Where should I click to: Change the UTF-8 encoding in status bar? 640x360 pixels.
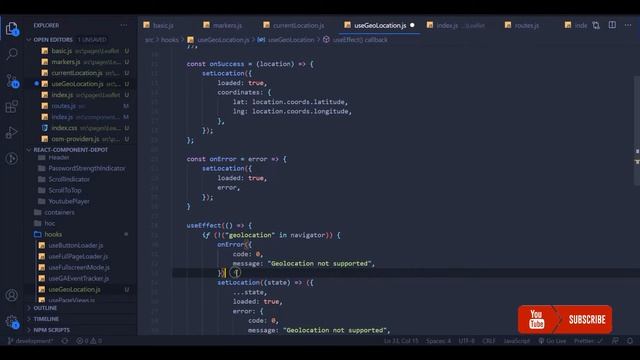click(467, 341)
